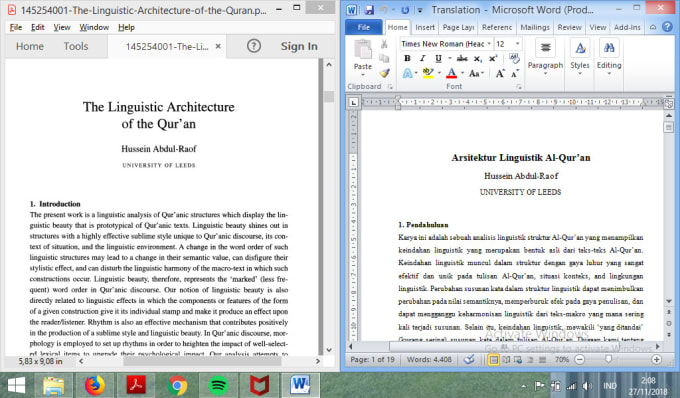Click the ruler tab selector L icon
The width and height of the screenshot is (680, 398).
tap(353, 102)
